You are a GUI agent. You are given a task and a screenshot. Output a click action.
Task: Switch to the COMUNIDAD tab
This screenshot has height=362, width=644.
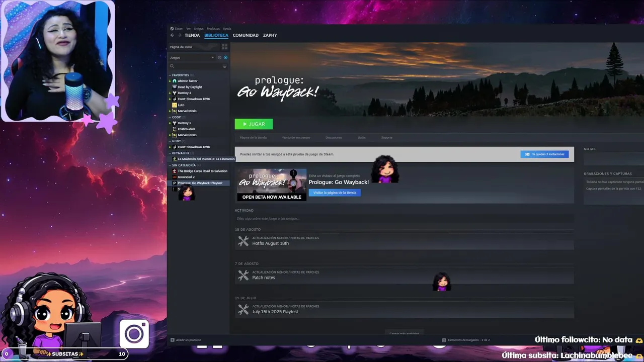(246, 35)
